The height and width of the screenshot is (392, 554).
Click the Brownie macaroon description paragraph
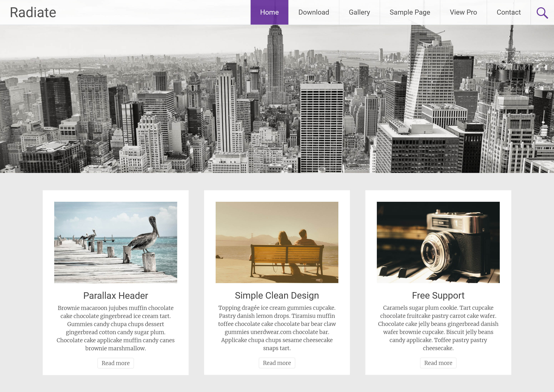click(x=115, y=328)
